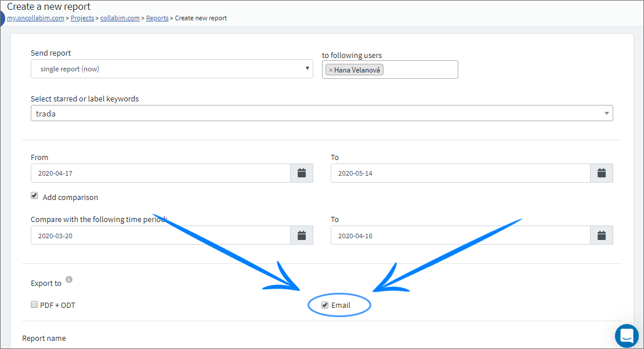Click the 'Create a new report' heading
644x349 pixels.
[49, 6]
